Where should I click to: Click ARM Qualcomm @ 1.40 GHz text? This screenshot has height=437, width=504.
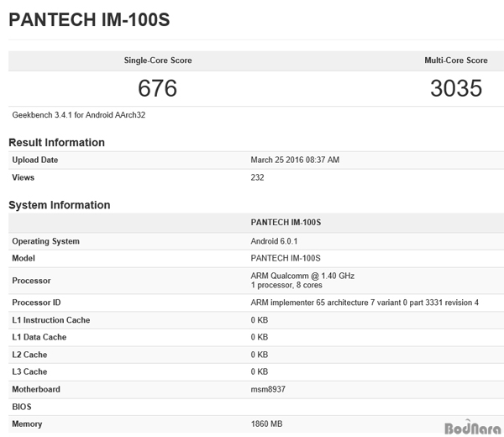[302, 276]
